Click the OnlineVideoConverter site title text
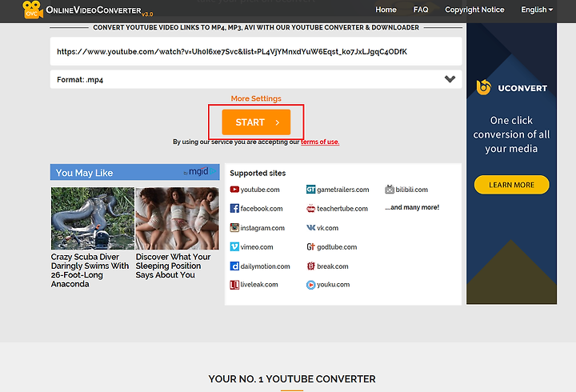This screenshot has width=576, height=392. click(x=94, y=10)
